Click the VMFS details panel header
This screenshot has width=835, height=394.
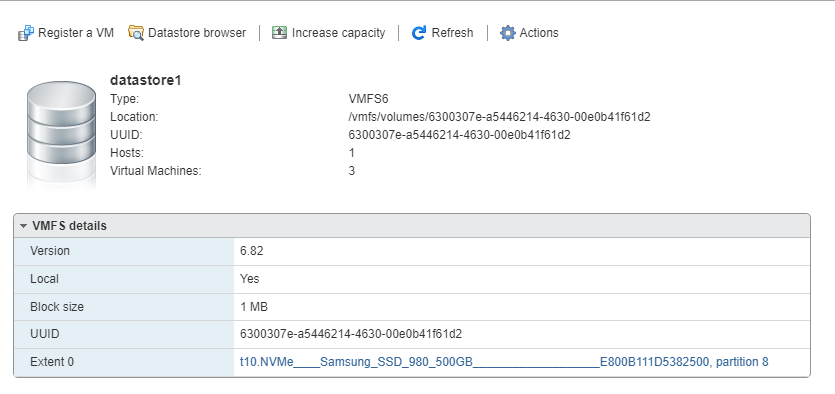(x=412, y=226)
